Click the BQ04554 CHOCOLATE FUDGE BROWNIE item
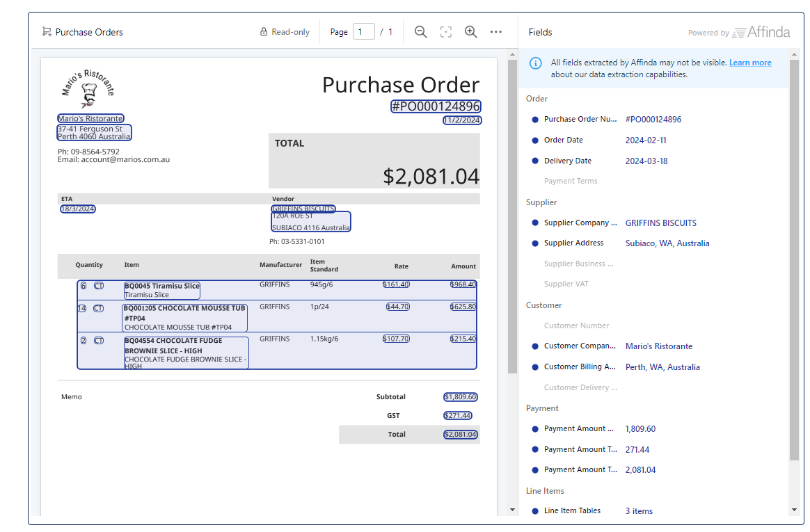The image size is (810, 532). (186, 353)
